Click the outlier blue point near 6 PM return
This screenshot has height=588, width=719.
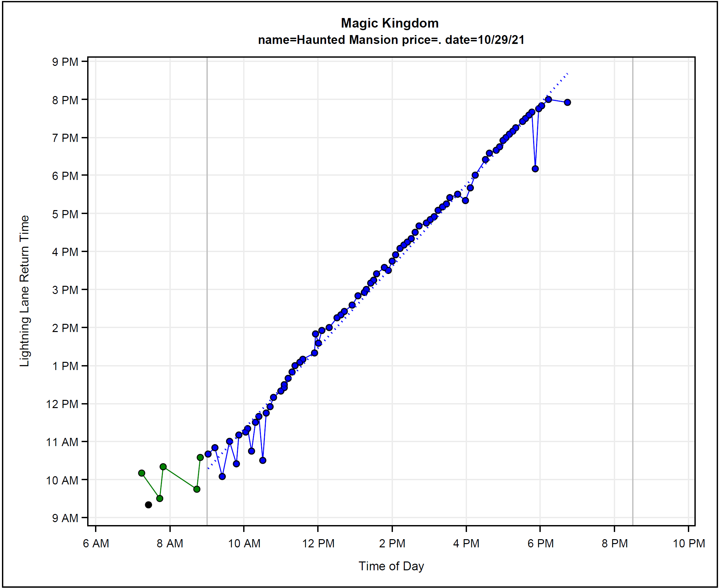[535, 169]
